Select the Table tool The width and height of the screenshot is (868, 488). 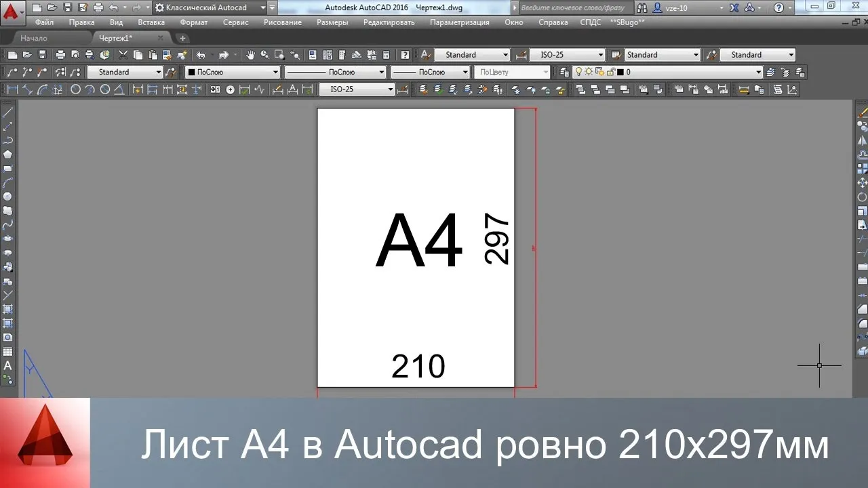tap(8, 352)
